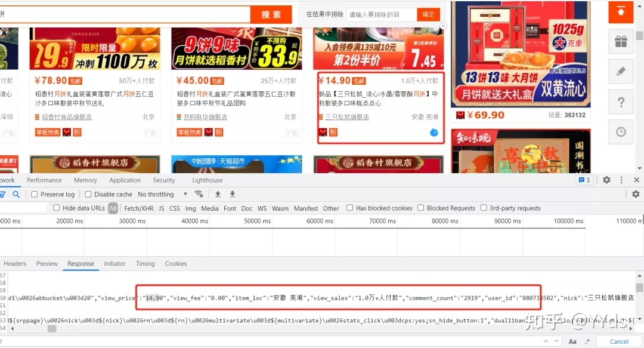Screen dimensions: 644x348
Task: Switch to the Security DevTools tab
Action: tap(164, 180)
